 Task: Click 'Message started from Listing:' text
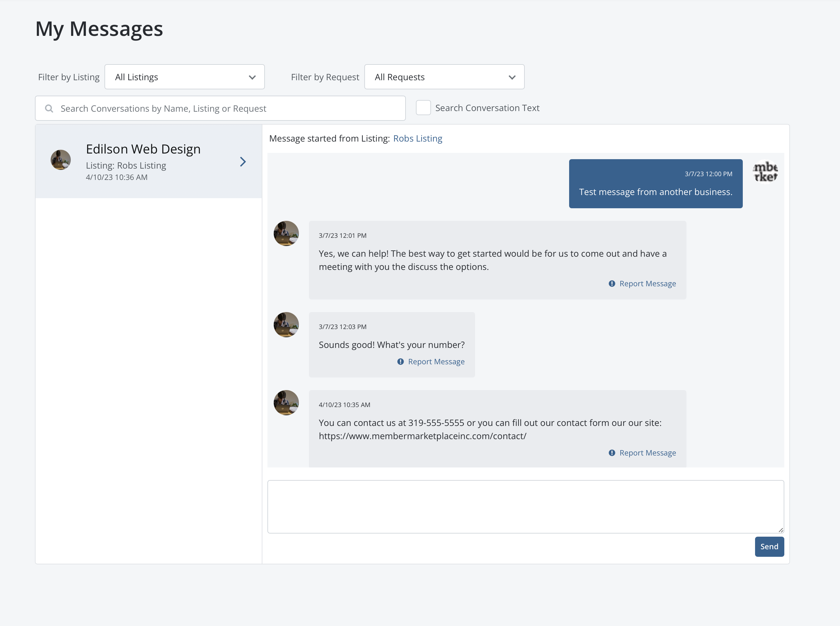[x=329, y=138]
